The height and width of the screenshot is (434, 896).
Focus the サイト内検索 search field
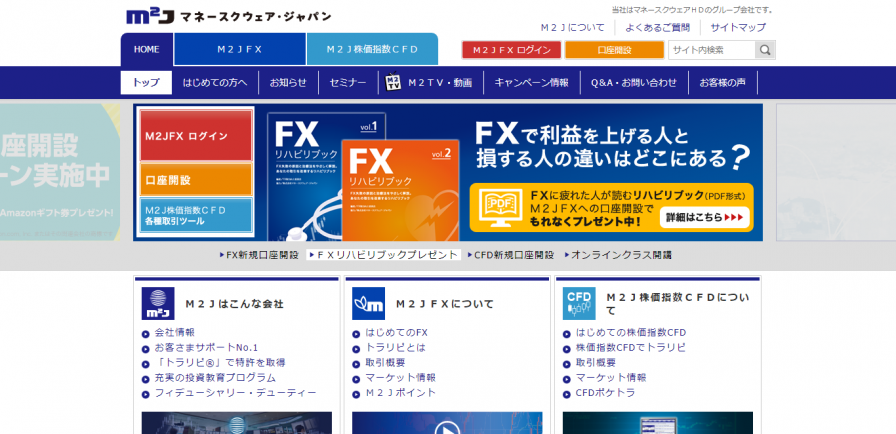(x=712, y=50)
